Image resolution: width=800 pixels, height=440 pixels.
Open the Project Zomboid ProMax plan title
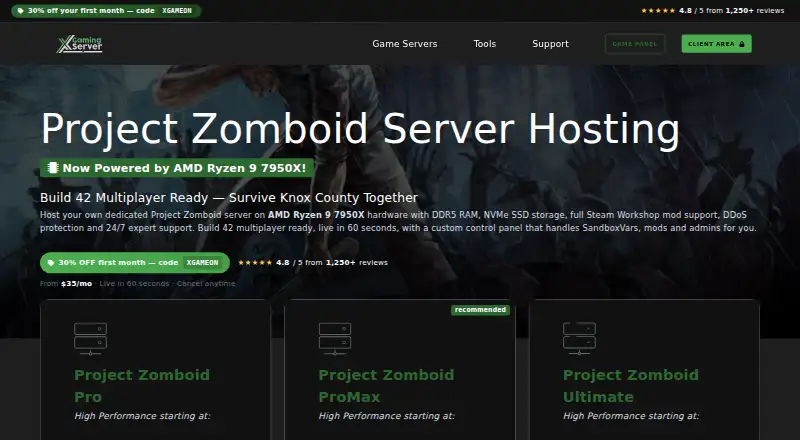pos(386,386)
